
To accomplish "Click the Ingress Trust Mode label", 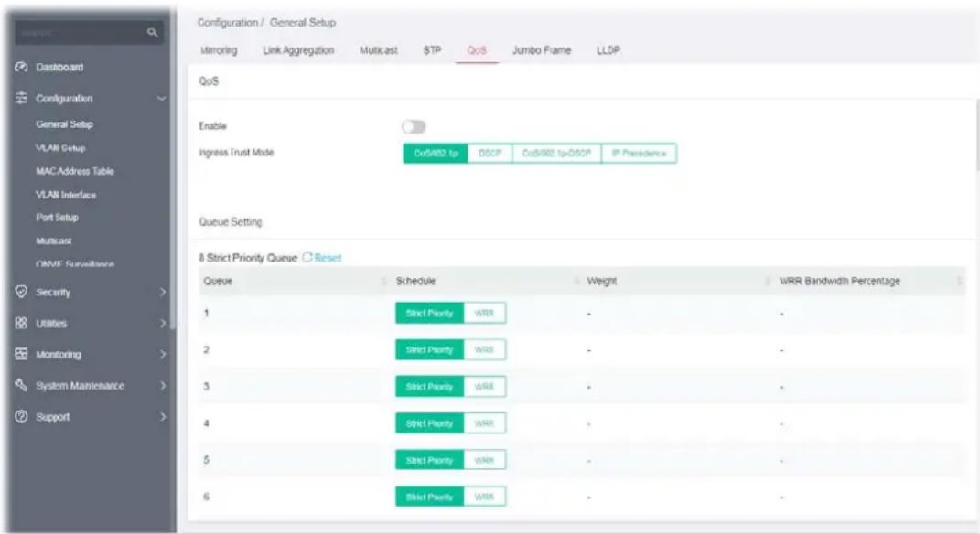I will coord(236,153).
